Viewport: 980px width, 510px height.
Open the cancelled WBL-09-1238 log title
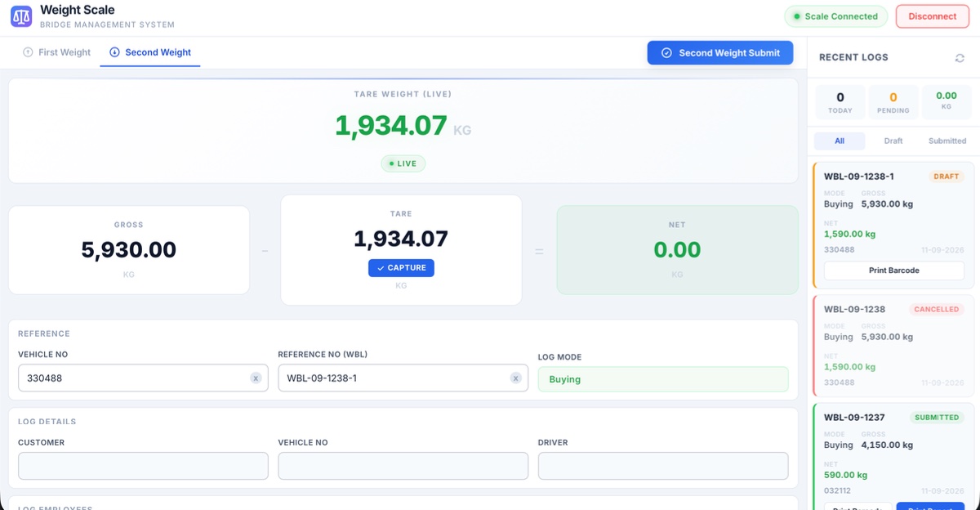pyautogui.click(x=853, y=310)
